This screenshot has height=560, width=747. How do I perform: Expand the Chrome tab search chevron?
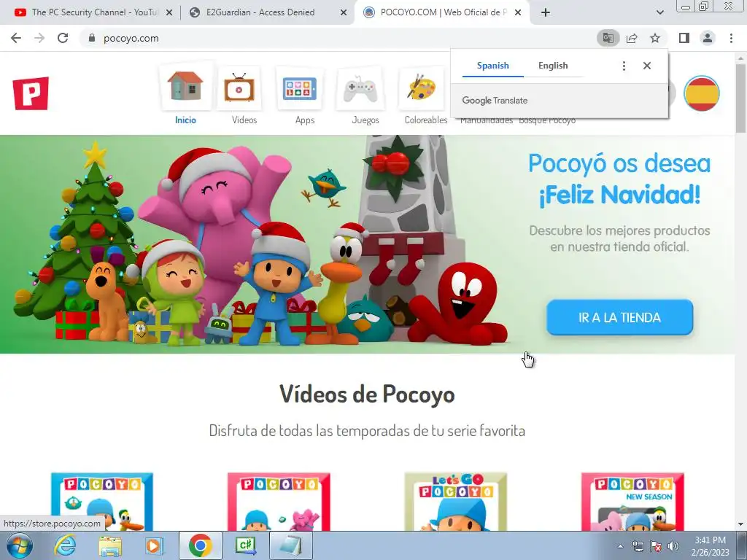(x=659, y=12)
